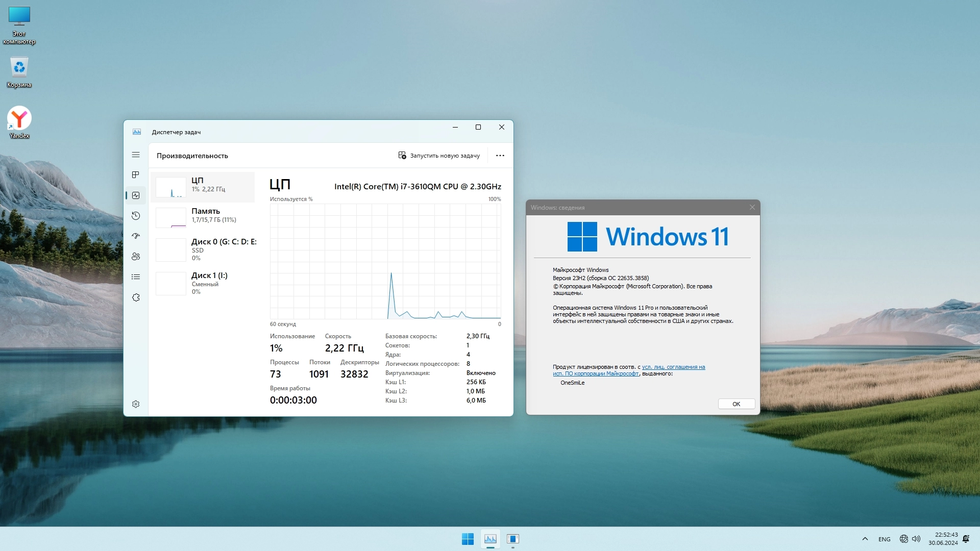Select Диск 1 removable drive item
The height and width of the screenshot is (551, 980).
tap(204, 283)
